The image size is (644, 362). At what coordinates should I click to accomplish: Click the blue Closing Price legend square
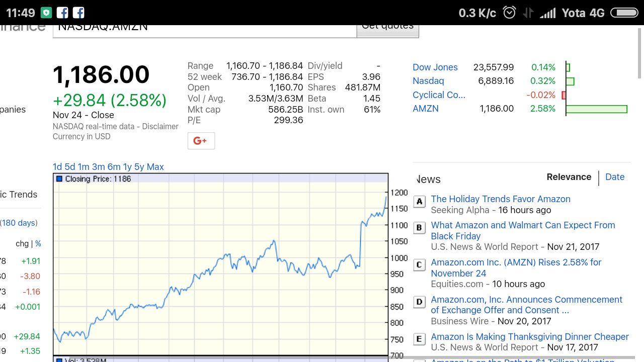59,179
